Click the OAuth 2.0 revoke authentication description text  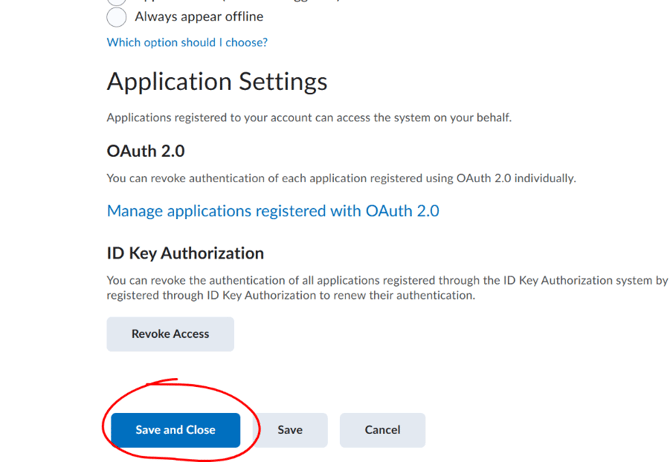[x=341, y=178]
